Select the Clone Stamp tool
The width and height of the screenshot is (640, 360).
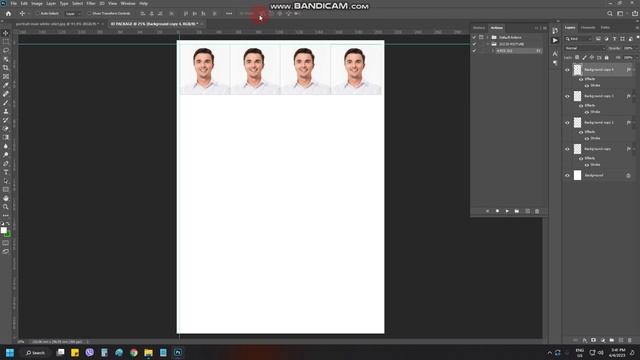click(x=6, y=111)
